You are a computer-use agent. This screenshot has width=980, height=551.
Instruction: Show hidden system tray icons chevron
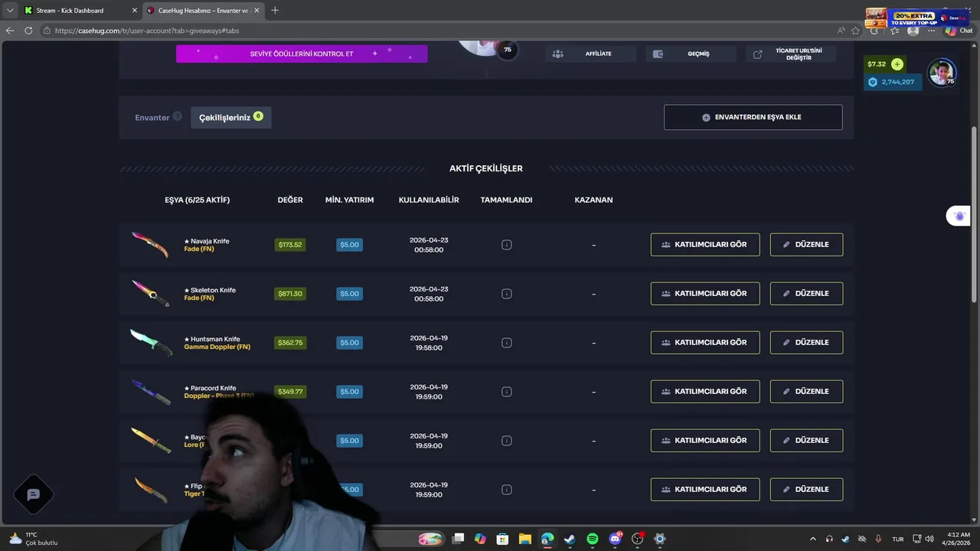(813, 539)
